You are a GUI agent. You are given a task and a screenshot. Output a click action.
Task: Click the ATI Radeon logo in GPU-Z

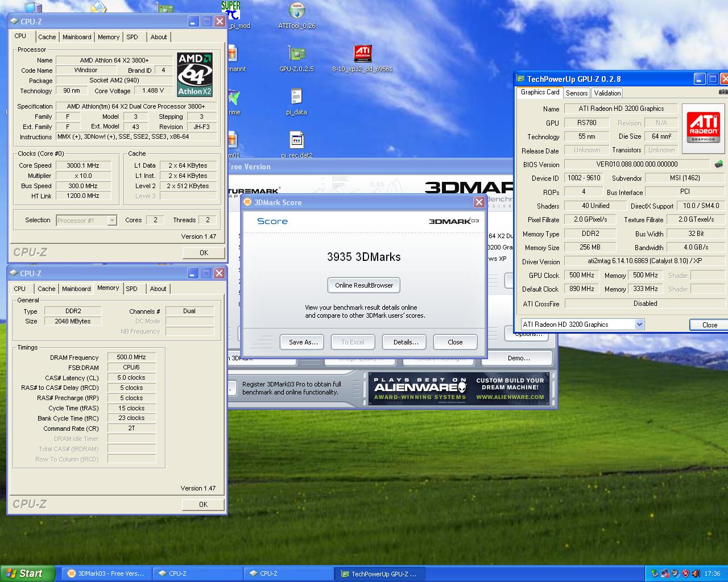704,128
